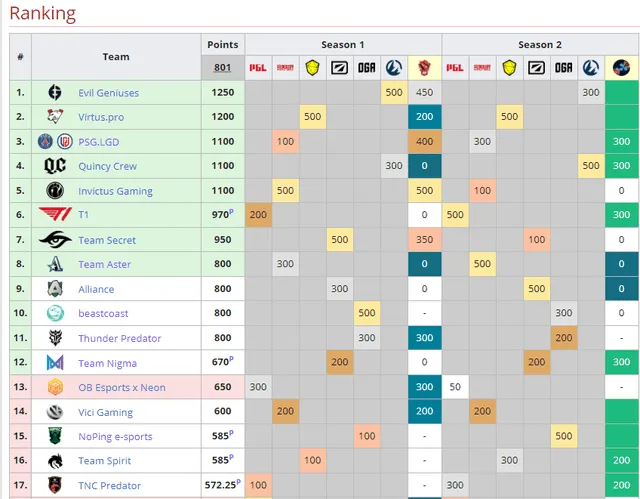Click the red T1 logo
The height and width of the screenshot is (499, 640).
tap(55, 214)
